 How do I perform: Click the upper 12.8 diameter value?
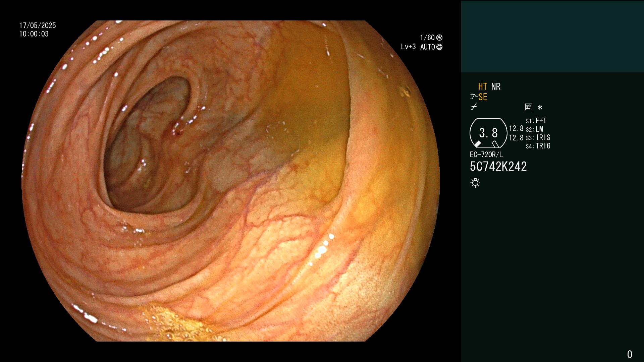(x=516, y=128)
